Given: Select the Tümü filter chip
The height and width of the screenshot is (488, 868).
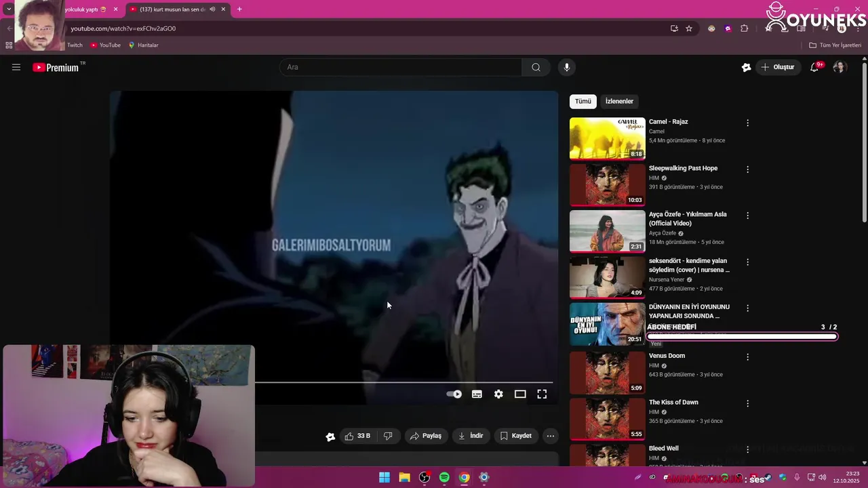Looking at the screenshot, I should pyautogui.click(x=583, y=101).
